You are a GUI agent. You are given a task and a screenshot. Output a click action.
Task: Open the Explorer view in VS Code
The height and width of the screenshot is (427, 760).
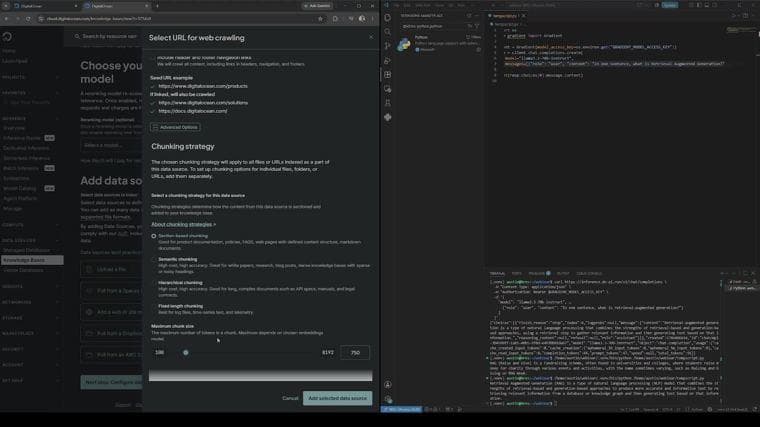(388, 18)
